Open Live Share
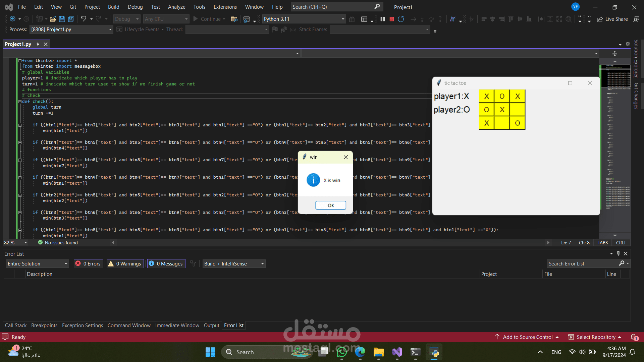The image size is (644, 362). (x=612, y=19)
